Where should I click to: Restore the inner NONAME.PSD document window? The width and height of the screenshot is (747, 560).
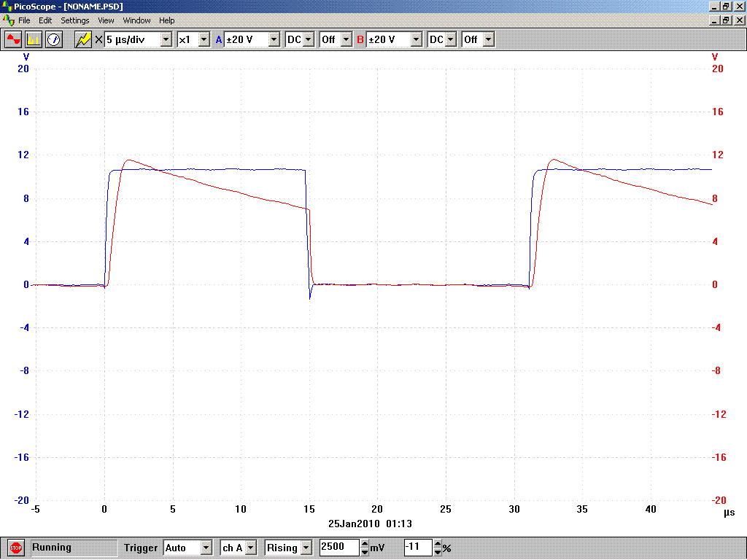pyautogui.click(x=726, y=20)
